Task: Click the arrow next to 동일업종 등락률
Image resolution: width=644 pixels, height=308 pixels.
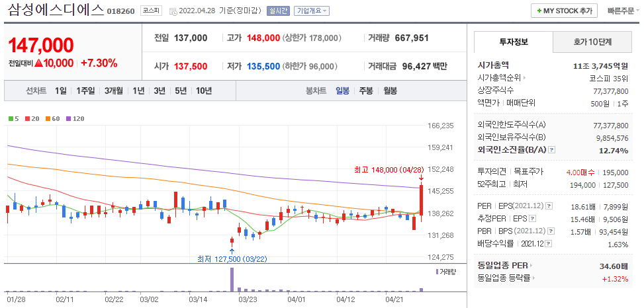Action: coord(533,278)
